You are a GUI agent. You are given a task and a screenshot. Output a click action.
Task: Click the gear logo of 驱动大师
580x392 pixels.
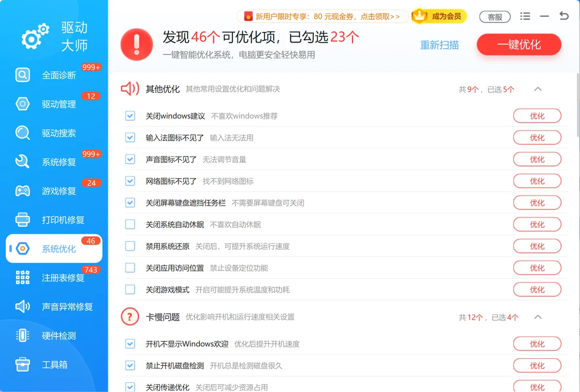tap(35, 36)
